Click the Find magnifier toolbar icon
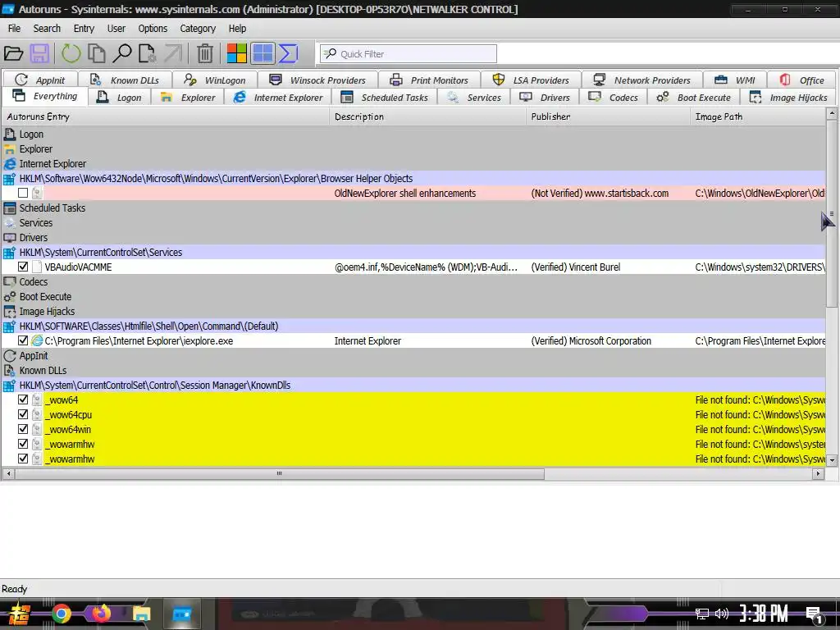Screen dimensions: 840x630 (x=122, y=53)
